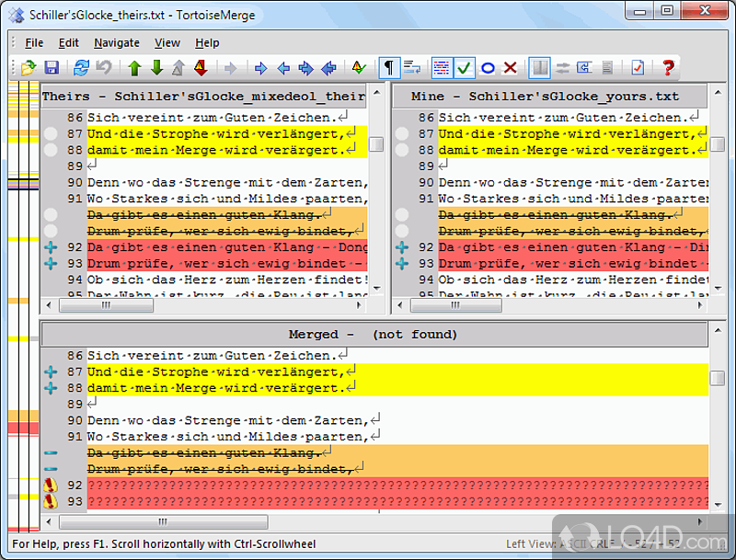Open help using the red question mark icon
Screen dimensions: 736x560
pos(669,68)
